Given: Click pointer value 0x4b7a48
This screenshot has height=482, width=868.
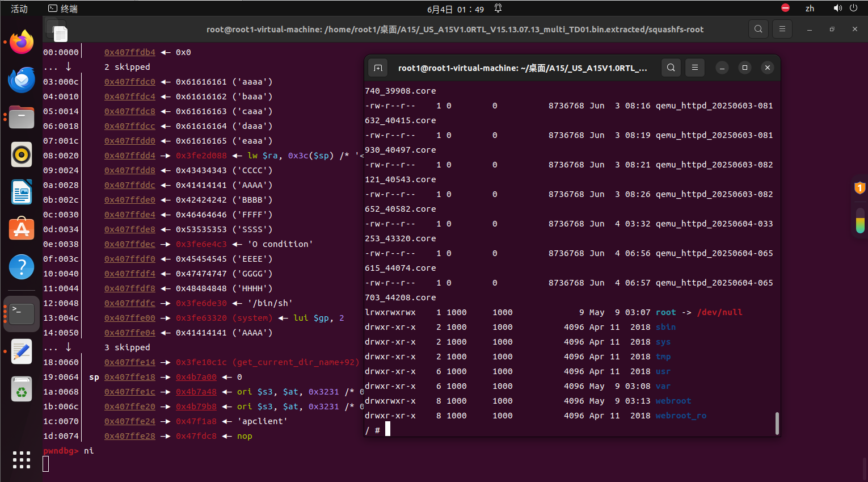Looking at the screenshot, I should pos(196,392).
